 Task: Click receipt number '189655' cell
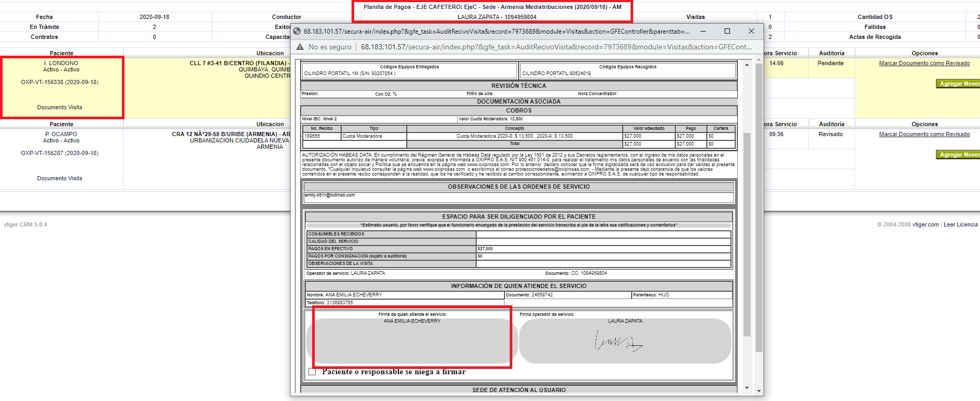(322, 136)
